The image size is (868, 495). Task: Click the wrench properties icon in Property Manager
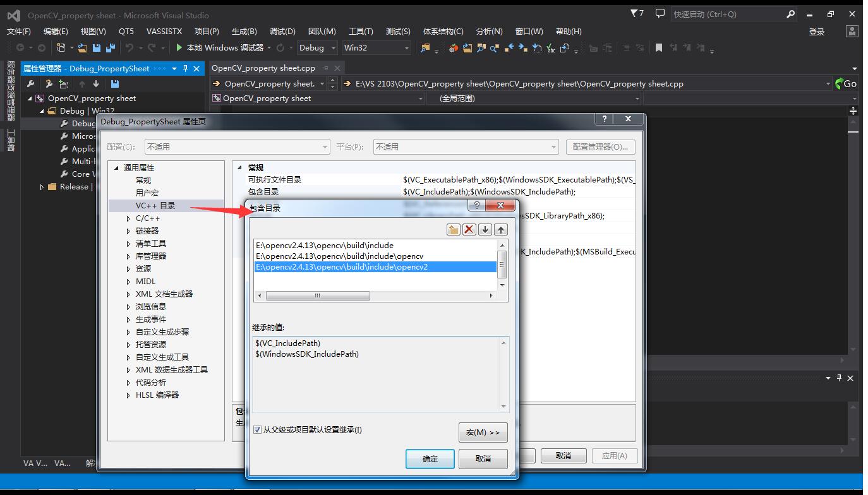coord(30,83)
